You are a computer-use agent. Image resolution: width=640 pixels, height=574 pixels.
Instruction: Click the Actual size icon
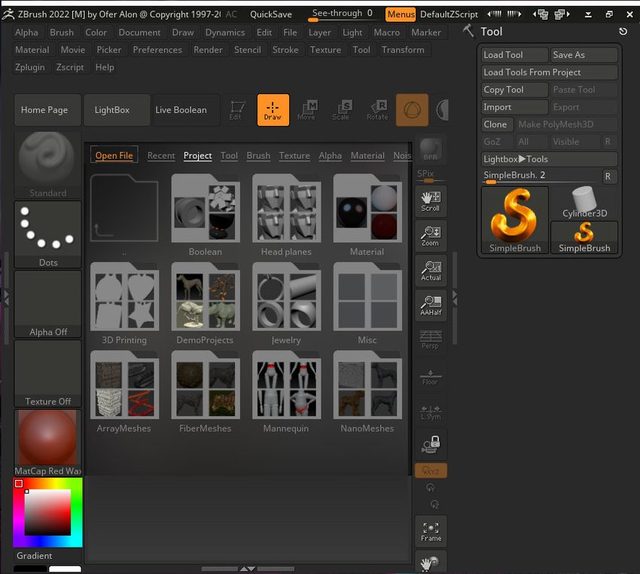430,270
